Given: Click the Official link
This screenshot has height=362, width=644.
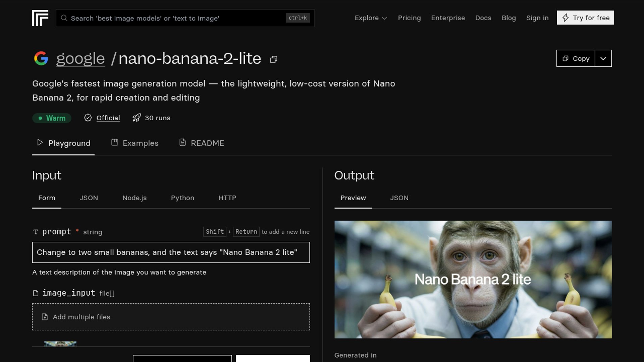Looking at the screenshot, I should [108, 118].
